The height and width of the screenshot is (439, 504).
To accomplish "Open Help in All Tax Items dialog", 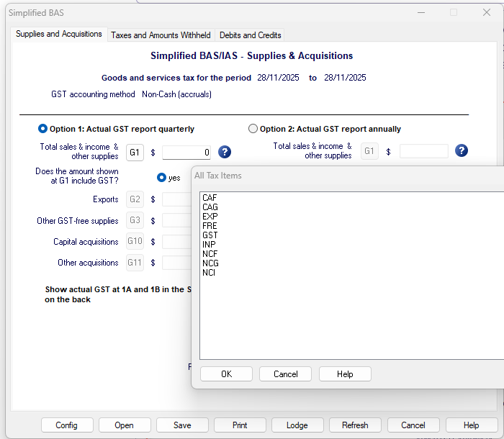I will coord(345,374).
